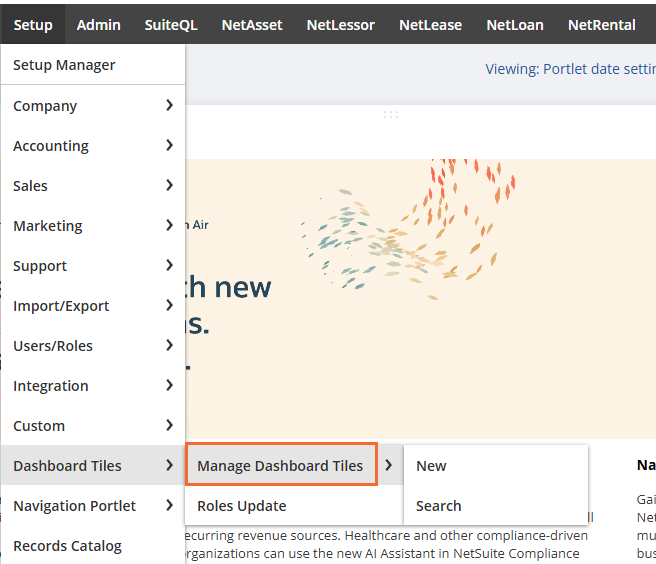Grab the portlet drag handle dots
This screenshot has height=564, width=656.
(391, 114)
